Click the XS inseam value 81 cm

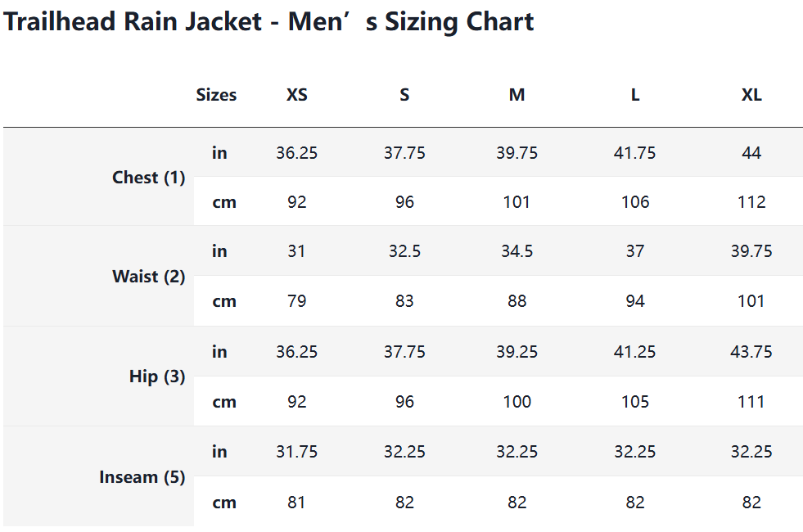tap(297, 503)
